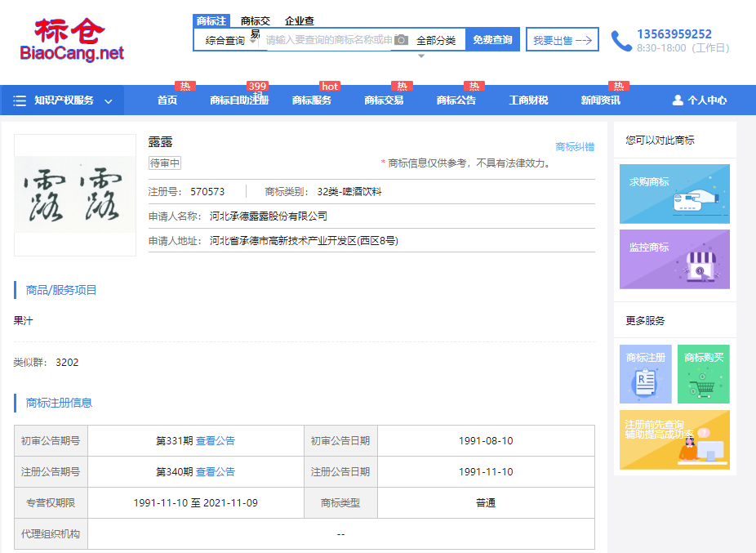Click the blue phone handset icon
The width and height of the screenshot is (756, 553).
(x=621, y=41)
